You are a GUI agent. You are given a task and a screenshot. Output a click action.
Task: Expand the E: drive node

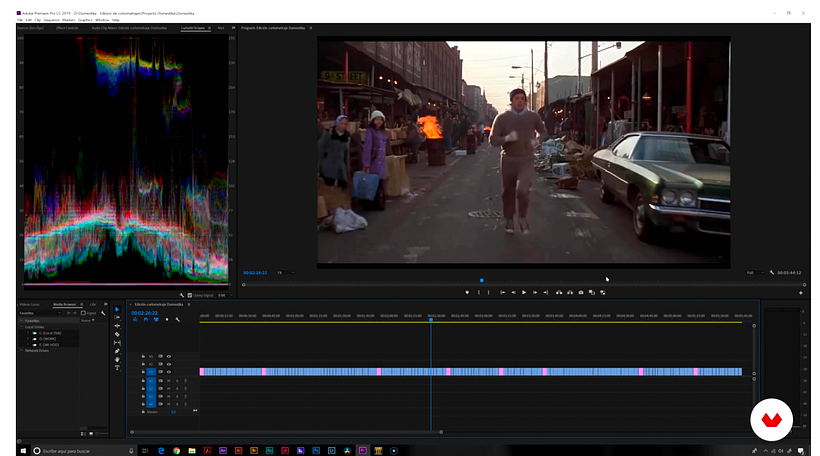(28, 345)
